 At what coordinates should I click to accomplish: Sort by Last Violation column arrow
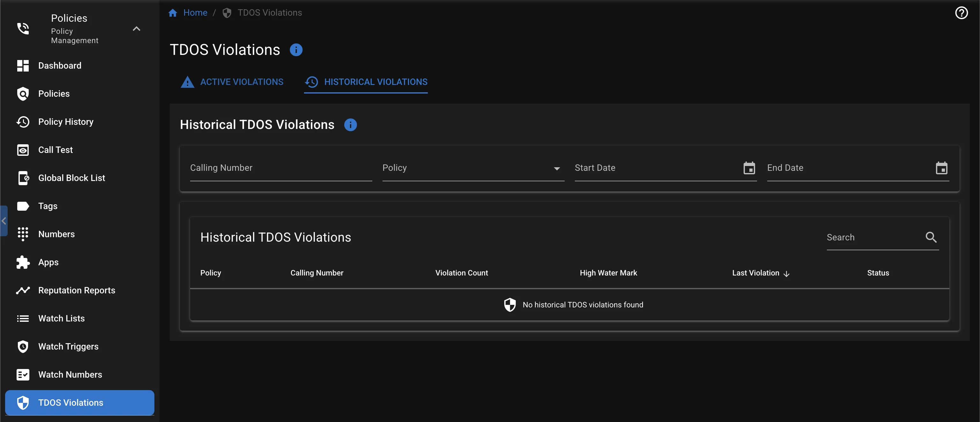pyautogui.click(x=786, y=273)
